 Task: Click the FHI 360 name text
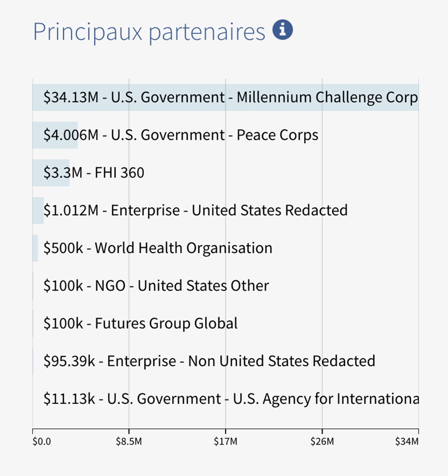pyautogui.click(x=120, y=173)
